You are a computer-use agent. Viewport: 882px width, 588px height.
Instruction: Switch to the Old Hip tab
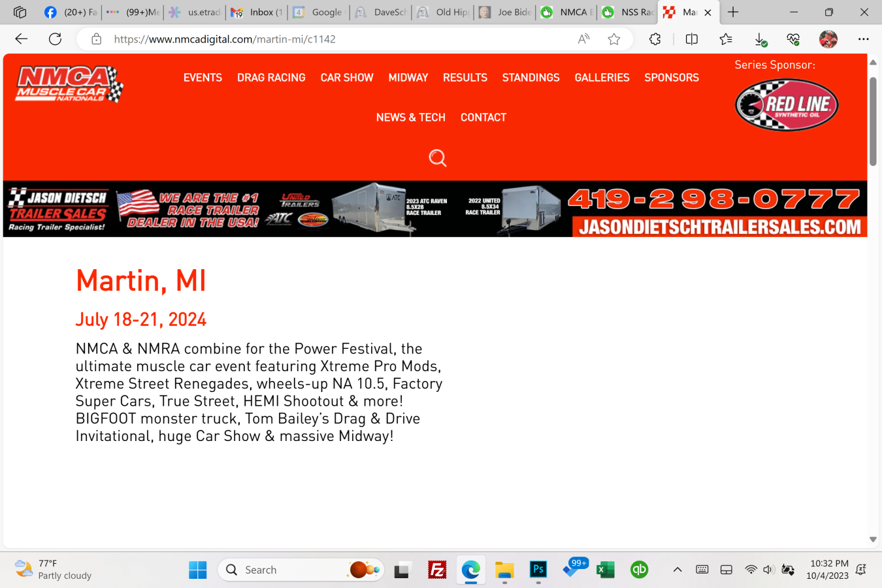click(443, 12)
